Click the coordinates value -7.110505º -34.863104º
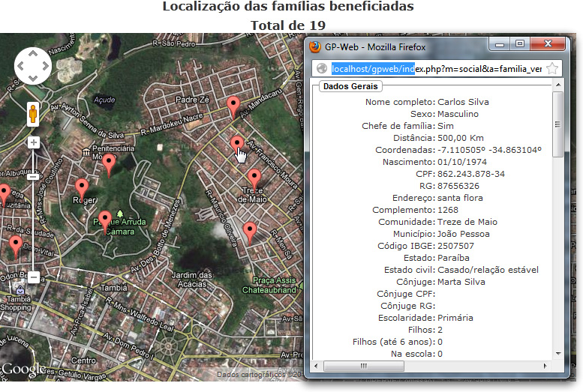Image resolution: width=583 pixels, height=392 pixels. [x=489, y=150]
